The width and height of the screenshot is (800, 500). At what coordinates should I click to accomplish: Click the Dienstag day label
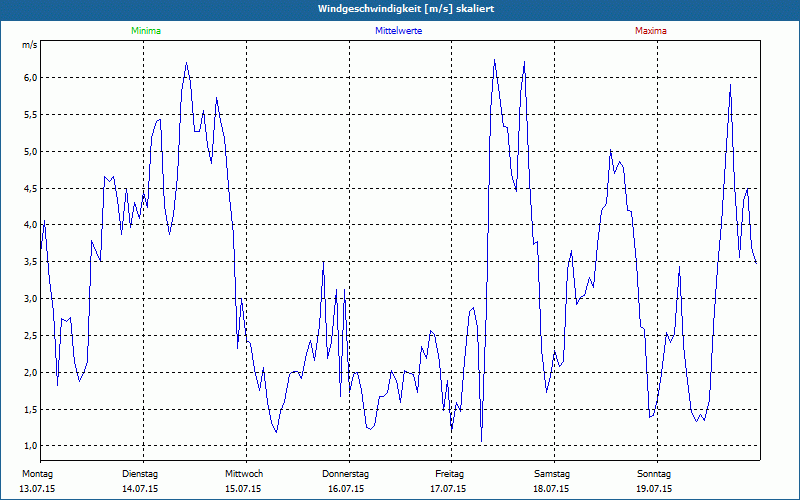pyautogui.click(x=140, y=474)
